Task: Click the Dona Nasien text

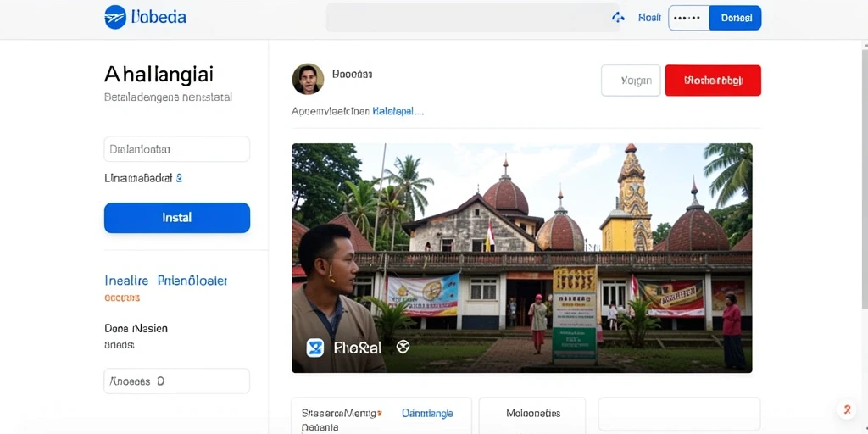Action: (x=136, y=328)
